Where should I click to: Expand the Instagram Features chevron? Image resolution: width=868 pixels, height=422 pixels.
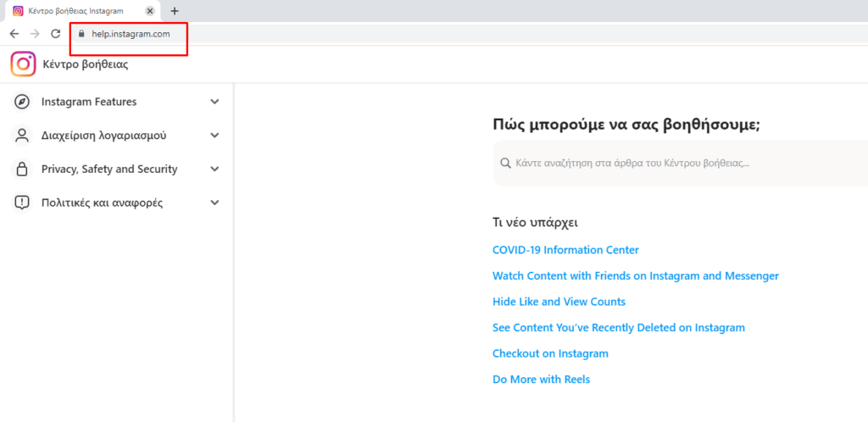click(x=214, y=102)
